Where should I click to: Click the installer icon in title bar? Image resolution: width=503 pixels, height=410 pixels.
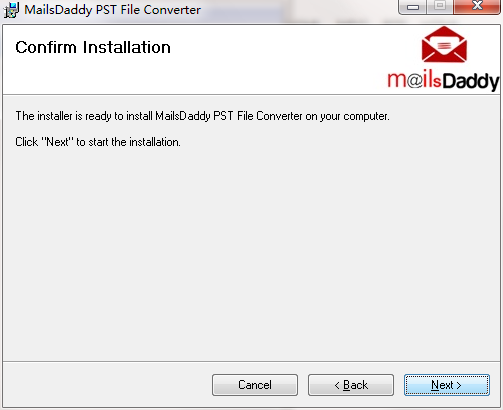[x=11, y=10]
